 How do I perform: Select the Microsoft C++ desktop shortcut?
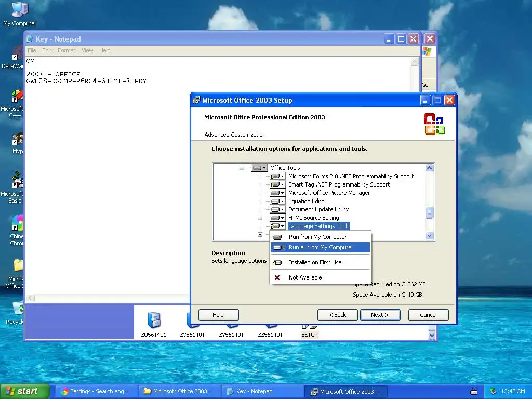coord(12,104)
